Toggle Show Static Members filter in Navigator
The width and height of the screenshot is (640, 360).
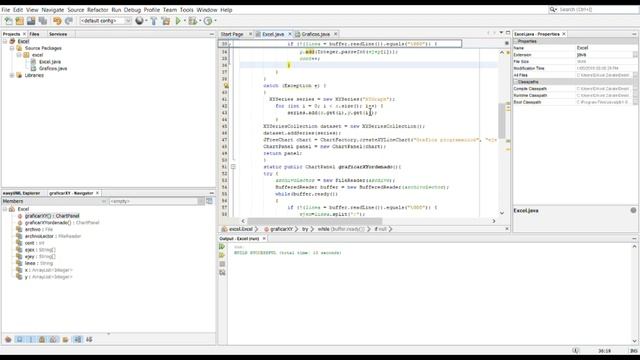coord(31,340)
